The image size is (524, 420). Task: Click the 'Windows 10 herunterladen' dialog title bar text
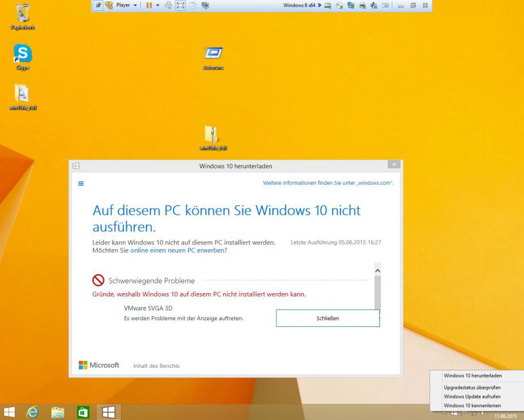[x=235, y=166]
